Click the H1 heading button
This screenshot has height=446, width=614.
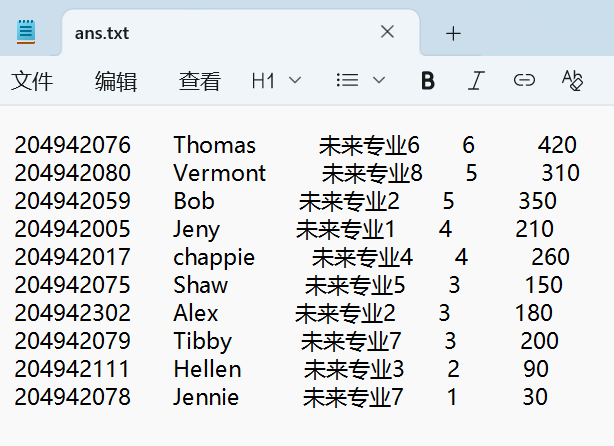[263, 81]
